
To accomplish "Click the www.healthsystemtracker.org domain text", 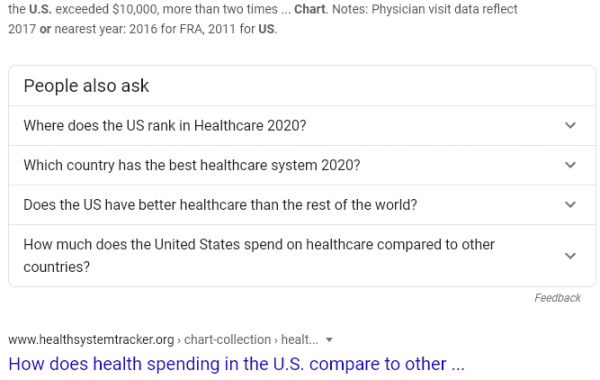I will click(x=91, y=339).
